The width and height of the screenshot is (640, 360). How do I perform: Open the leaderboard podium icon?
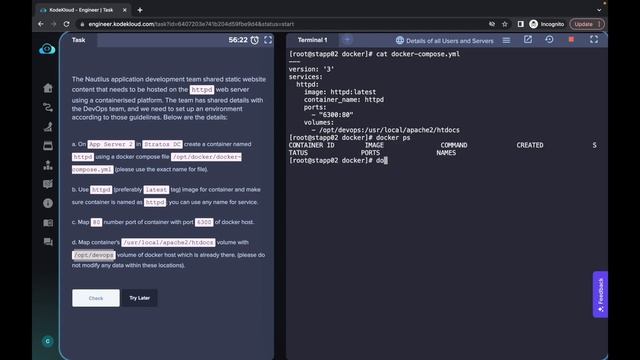coord(48,164)
